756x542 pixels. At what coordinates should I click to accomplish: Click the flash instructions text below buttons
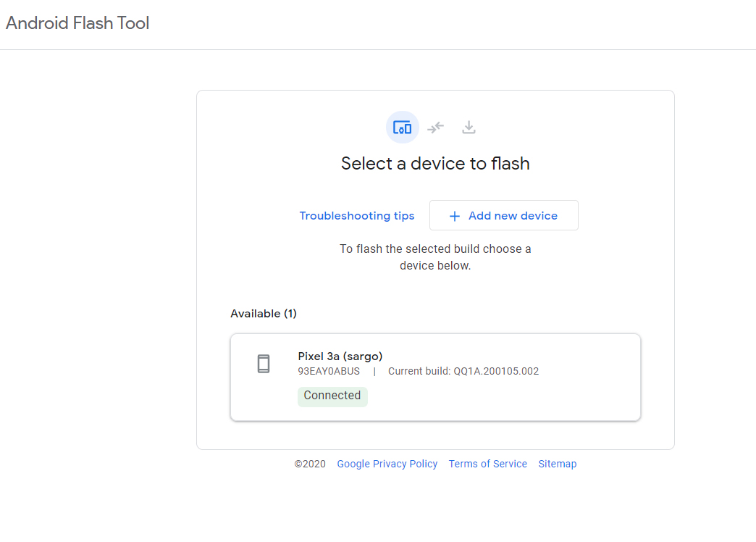(x=435, y=257)
